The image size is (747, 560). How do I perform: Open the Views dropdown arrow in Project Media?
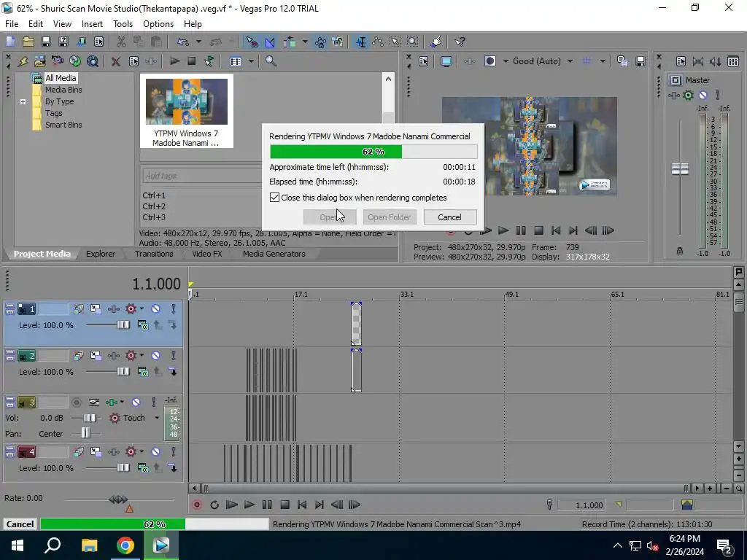tap(251, 61)
